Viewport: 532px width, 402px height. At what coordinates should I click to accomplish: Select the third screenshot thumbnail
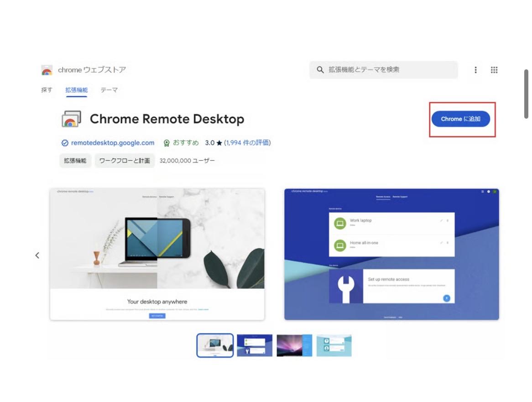[x=294, y=345]
